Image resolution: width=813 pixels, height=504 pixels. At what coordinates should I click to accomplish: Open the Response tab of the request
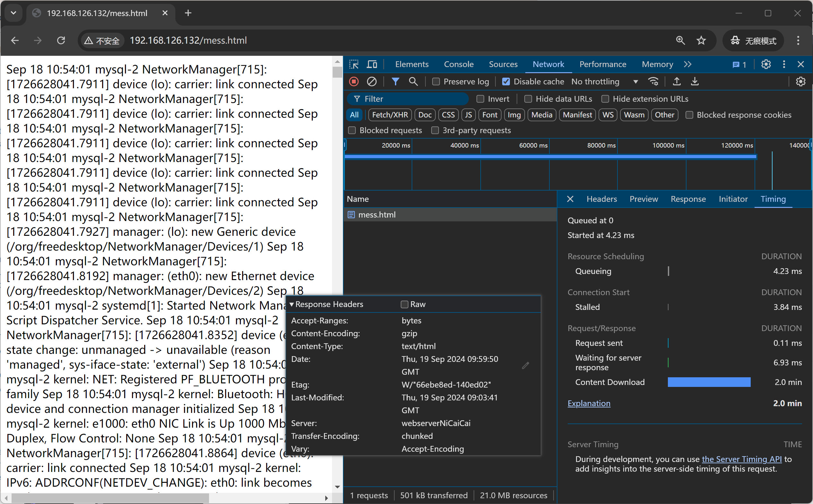pos(688,199)
